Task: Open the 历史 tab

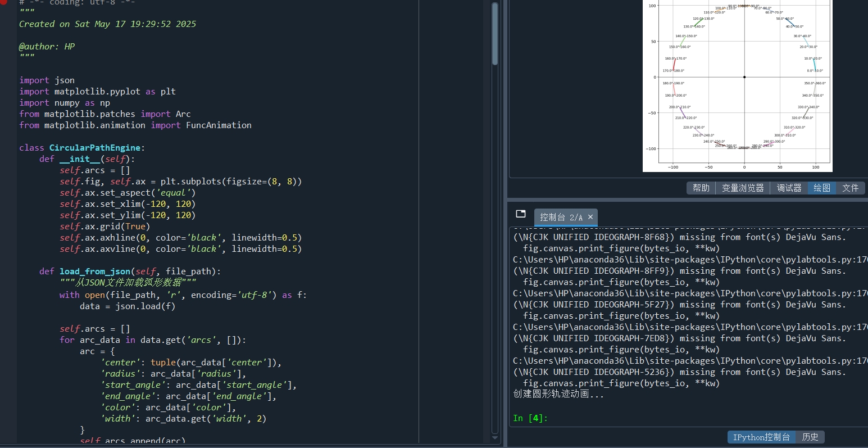Action: tap(810, 437)
